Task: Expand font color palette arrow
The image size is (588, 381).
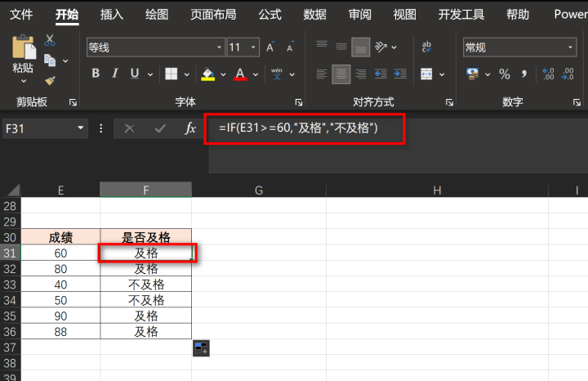Action: click(256, 74)
